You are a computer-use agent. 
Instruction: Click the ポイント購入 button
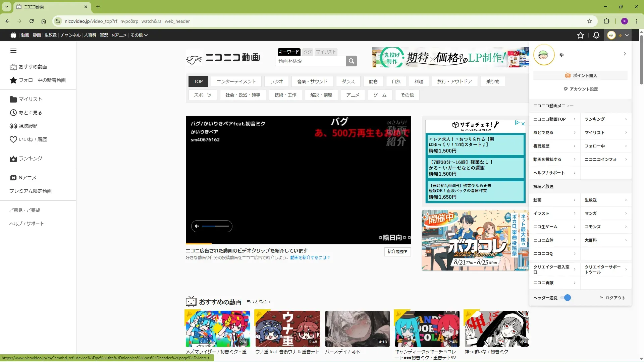(581, 75)
